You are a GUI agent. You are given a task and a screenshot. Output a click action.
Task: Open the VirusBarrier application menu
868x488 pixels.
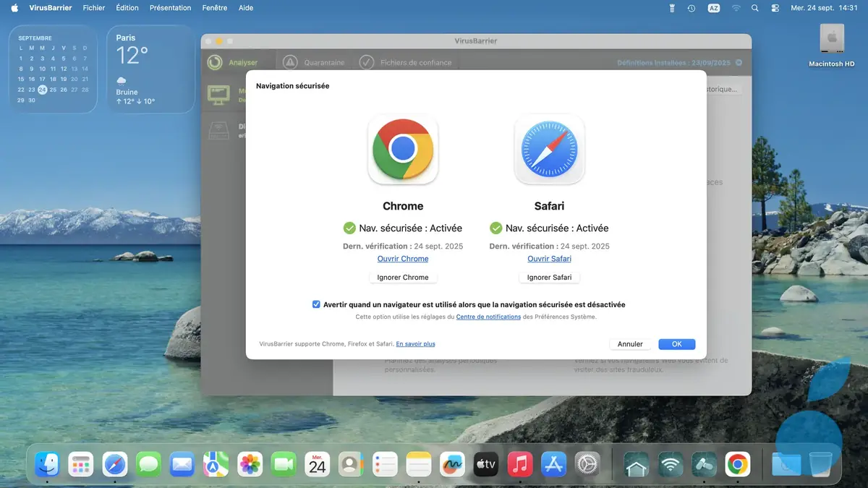[x=50, y=8]
